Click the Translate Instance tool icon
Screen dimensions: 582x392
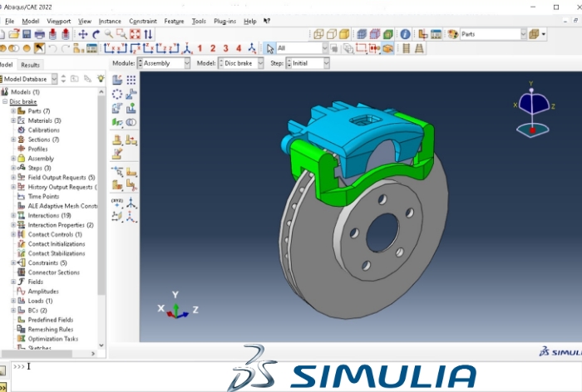tap(131, 94)
